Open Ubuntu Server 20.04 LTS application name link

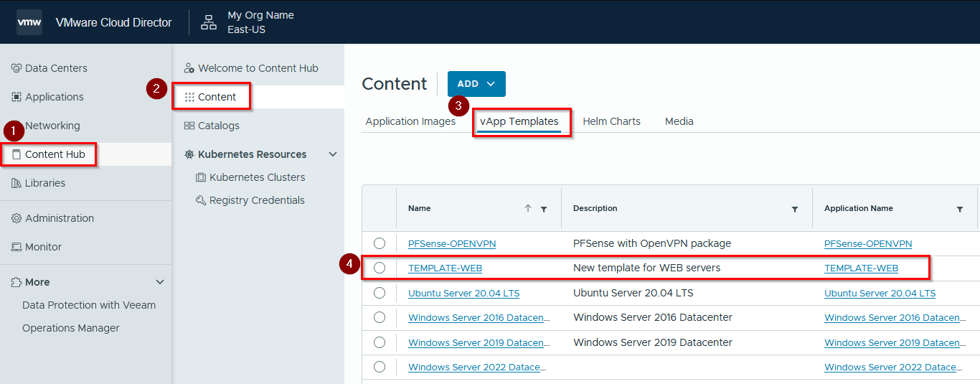tap(880, 293)
